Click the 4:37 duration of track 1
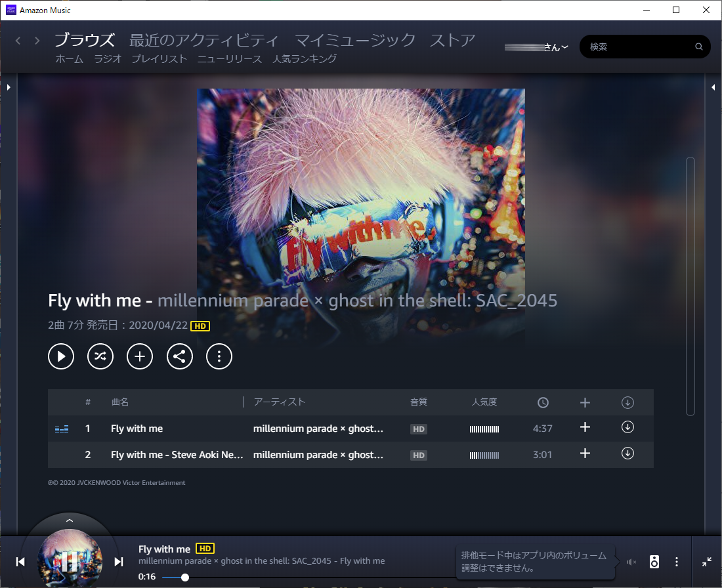722x588 pixels. (x=542, y=429)
